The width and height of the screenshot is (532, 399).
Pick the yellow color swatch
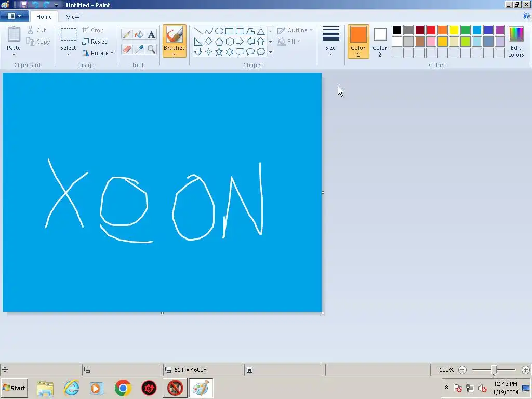(454, 30)
